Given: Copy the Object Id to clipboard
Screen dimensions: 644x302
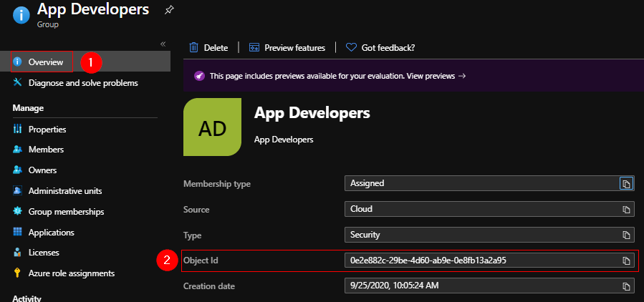Looking at the screenshot, I should (626, 260).
